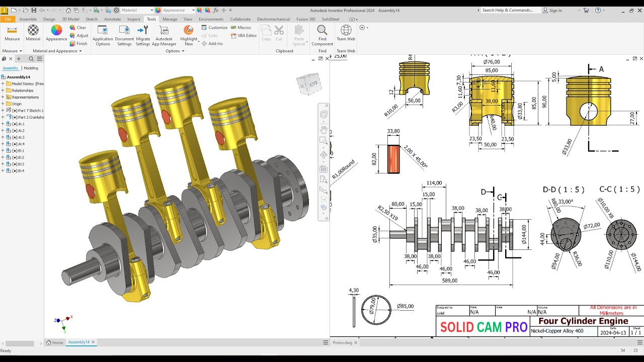Open Full Navigation Wheel in navigation bar

(x=324, y=115)
